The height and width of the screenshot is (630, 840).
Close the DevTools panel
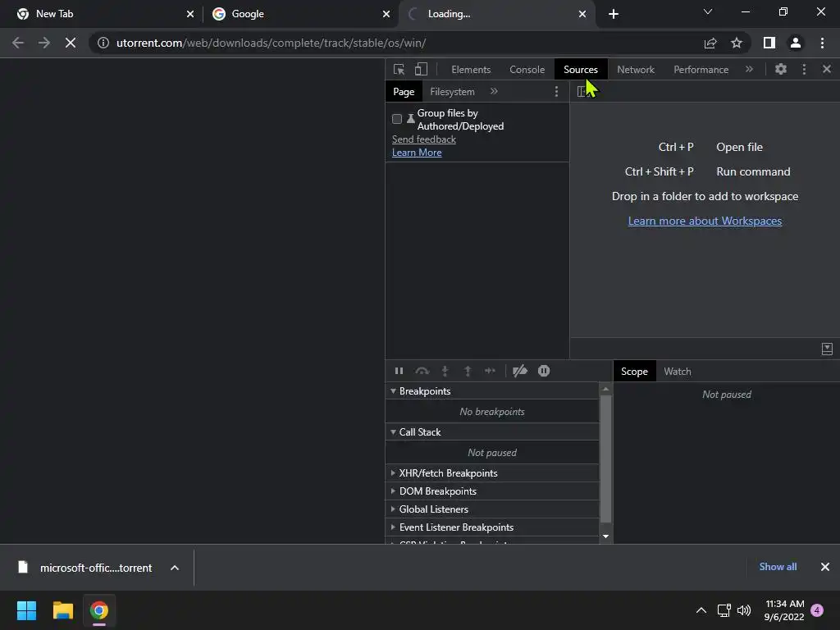(x=827, y=69)
